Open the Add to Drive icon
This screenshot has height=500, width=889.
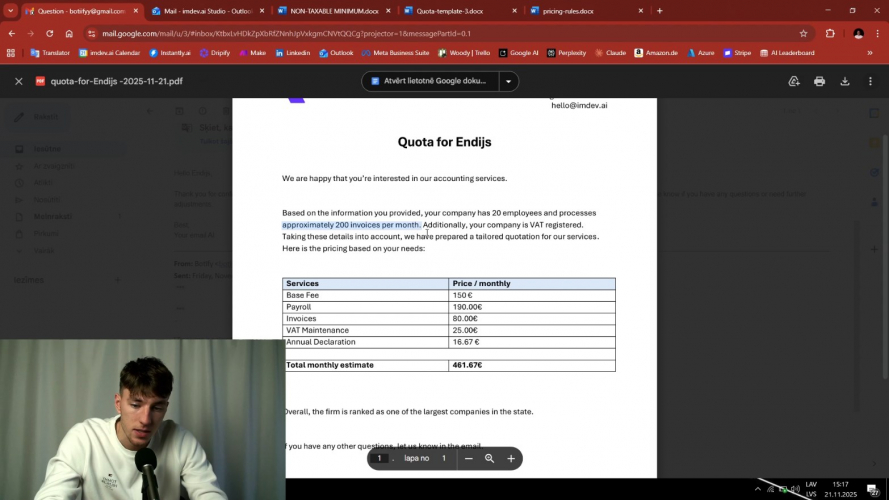coord(794,82)
